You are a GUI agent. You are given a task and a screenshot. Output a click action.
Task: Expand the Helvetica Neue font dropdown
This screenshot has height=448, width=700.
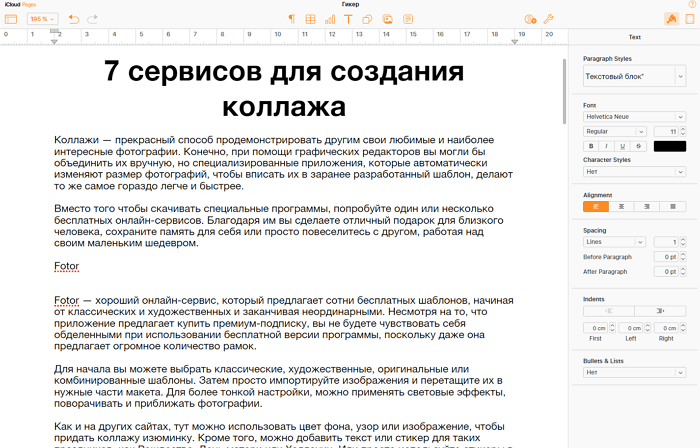[634, 116]
